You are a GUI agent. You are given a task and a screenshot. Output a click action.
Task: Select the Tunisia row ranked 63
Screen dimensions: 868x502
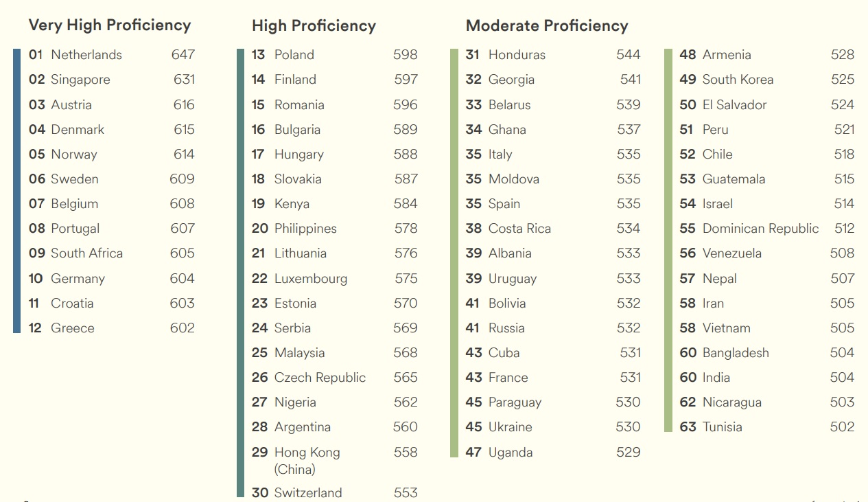click(767, 427)
